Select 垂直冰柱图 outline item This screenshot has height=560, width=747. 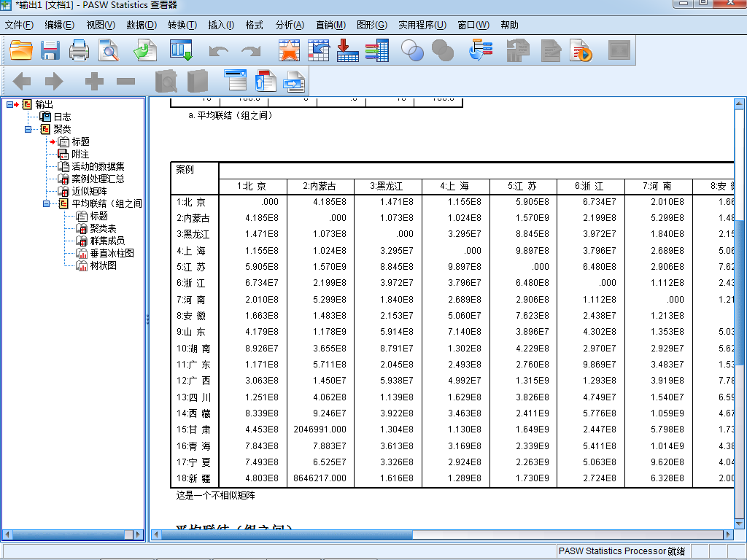coord(112,253)
